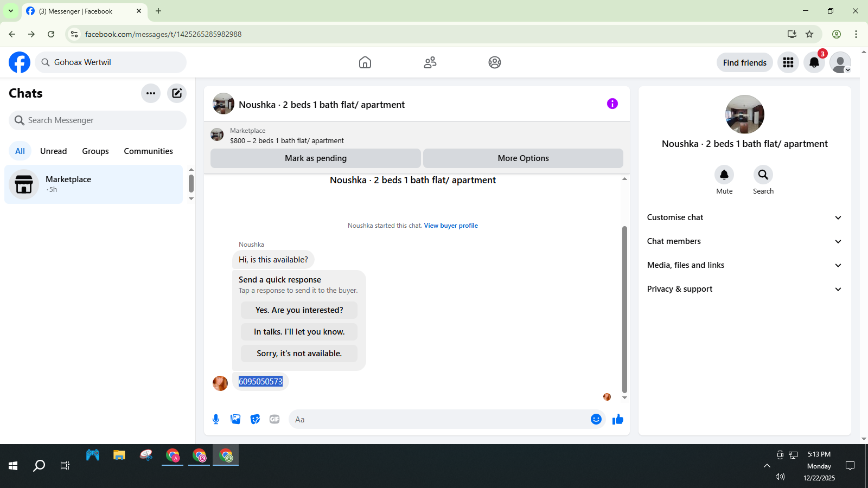Open the account profile menu

click(840, 62)
